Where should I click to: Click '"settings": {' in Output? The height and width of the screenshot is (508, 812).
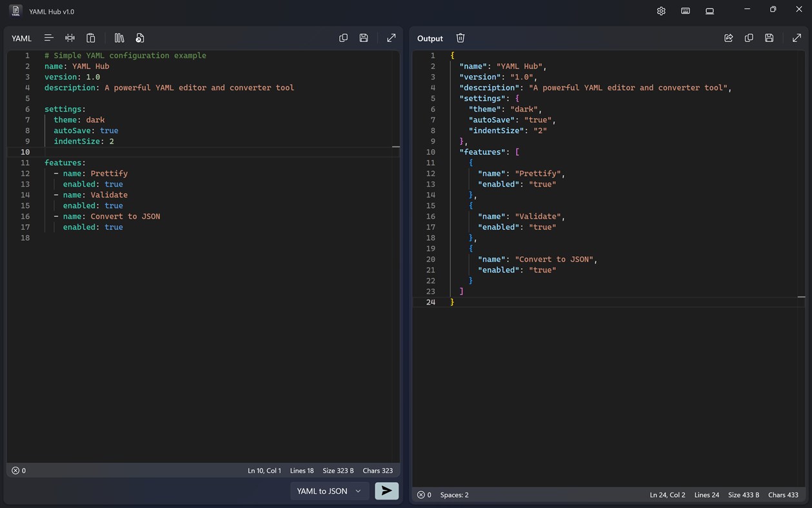[x=490, y=98]
